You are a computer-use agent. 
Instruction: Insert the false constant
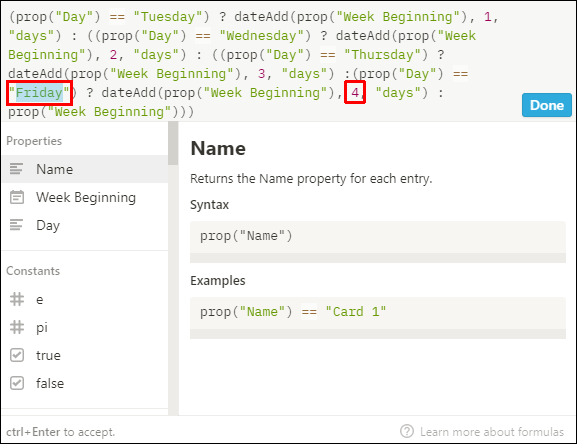click(x=85, y=383)
